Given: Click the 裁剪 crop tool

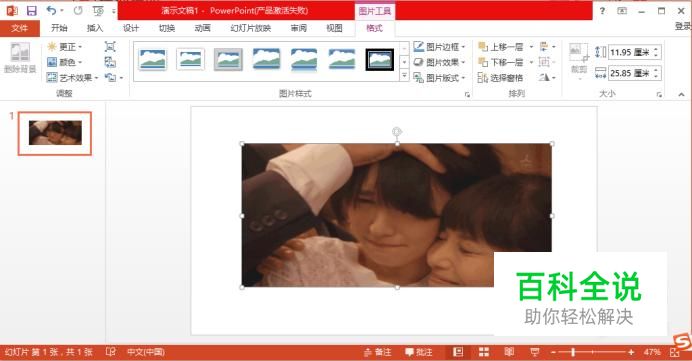Looking at the screenshot, I should (579, 61).
